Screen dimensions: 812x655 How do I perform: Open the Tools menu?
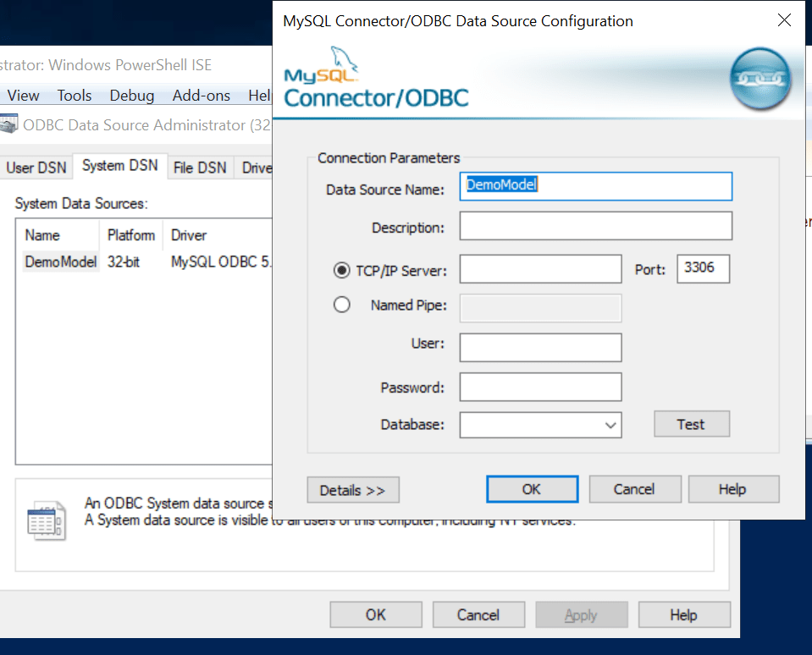[75, 96]
